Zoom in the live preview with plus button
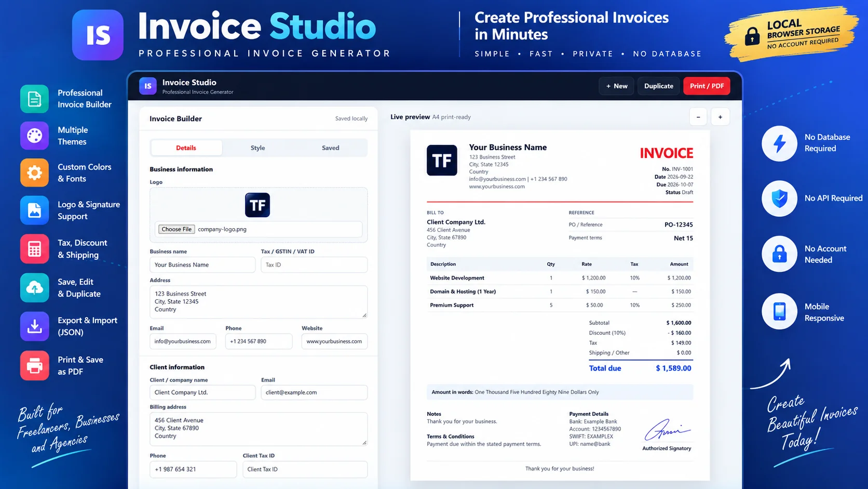Image resolution: width=868 pixels, height=489 pixels. coord(720,117)
